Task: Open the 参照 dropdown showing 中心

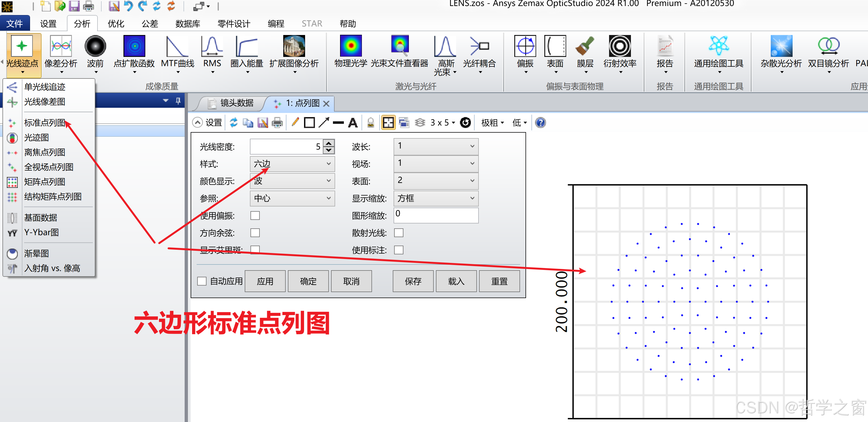Action: (x=292, y=198)
